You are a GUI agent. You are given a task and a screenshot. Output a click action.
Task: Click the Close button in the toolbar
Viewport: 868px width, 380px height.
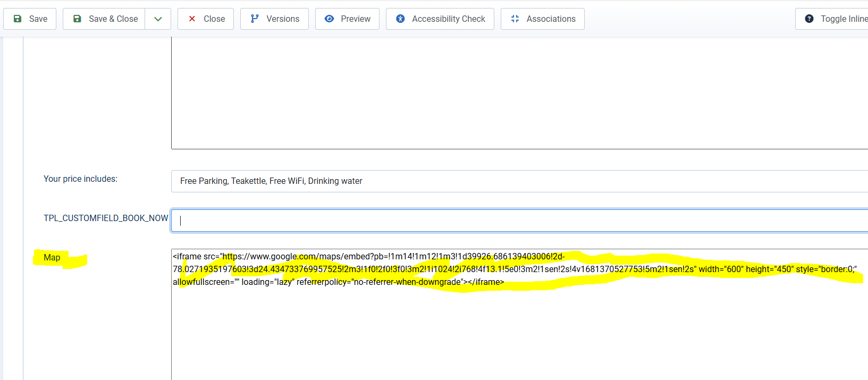coord(206,19)
